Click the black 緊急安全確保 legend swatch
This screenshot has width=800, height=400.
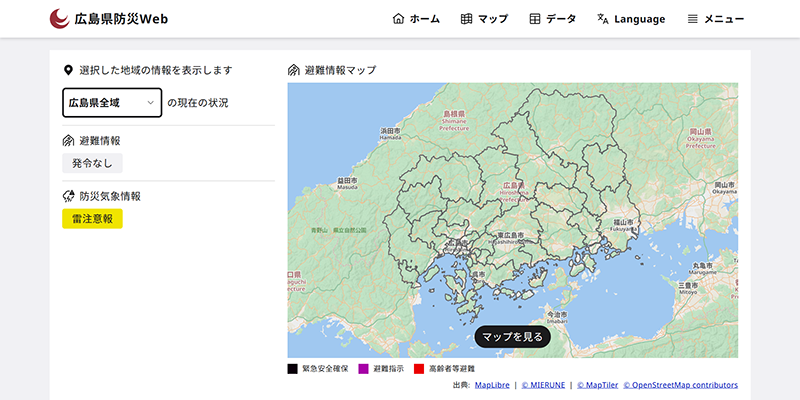tap(292, 368)
